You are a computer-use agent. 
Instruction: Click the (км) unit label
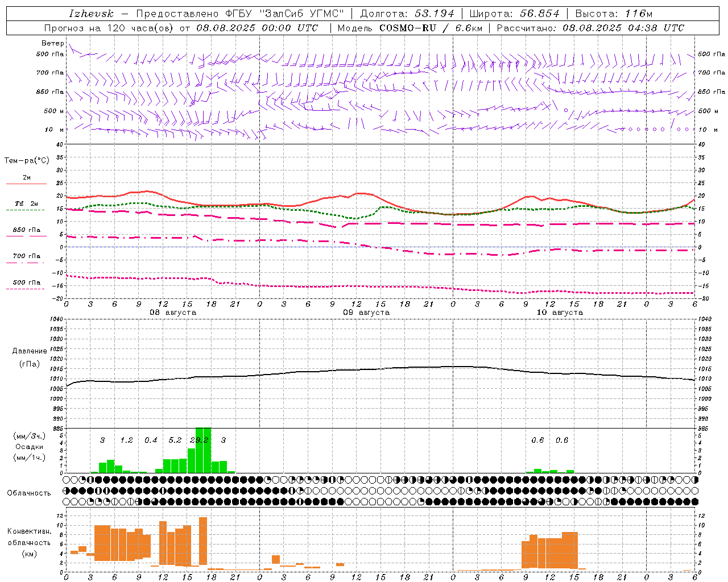coord(30,554)
